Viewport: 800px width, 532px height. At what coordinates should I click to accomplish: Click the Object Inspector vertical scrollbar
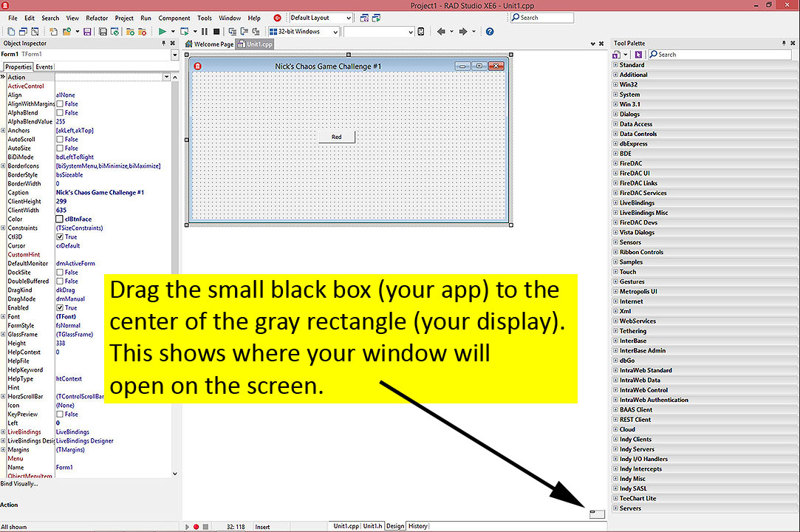coord(175,276)
